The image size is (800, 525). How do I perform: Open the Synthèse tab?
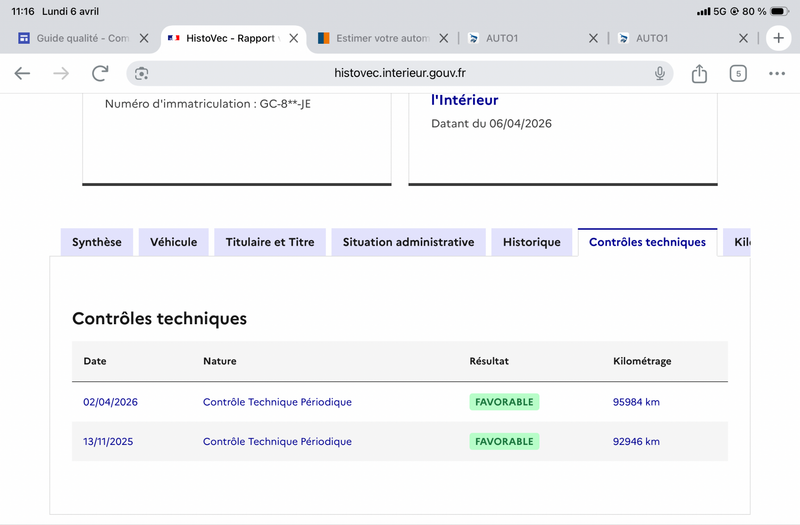point(97,242)
